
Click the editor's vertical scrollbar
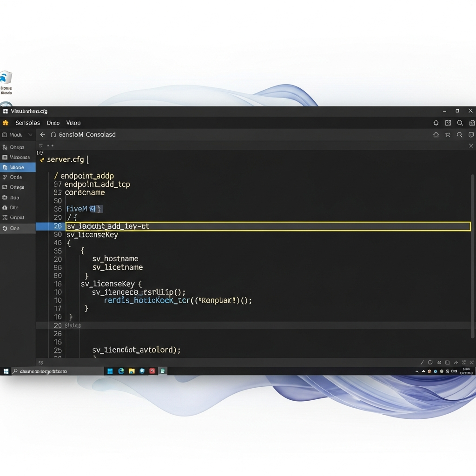click(x=472, y=256)
